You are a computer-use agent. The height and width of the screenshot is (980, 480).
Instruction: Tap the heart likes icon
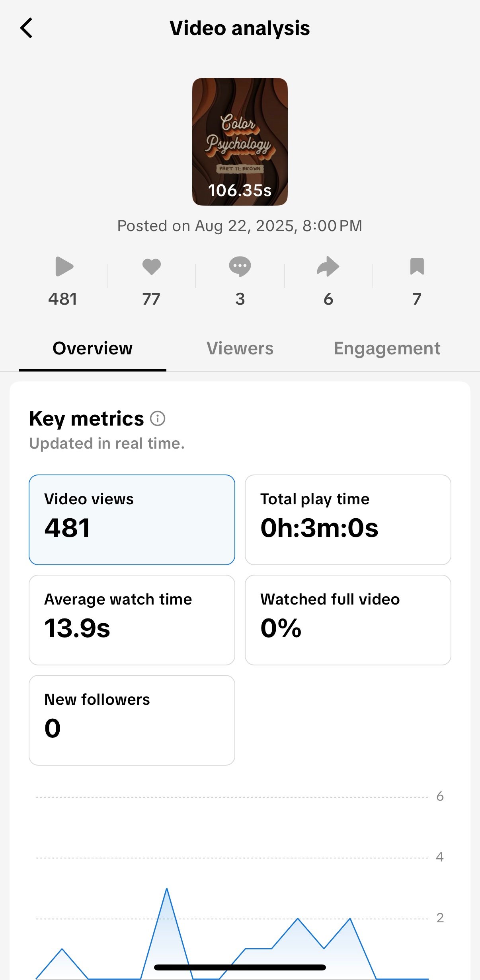[152, 266]
